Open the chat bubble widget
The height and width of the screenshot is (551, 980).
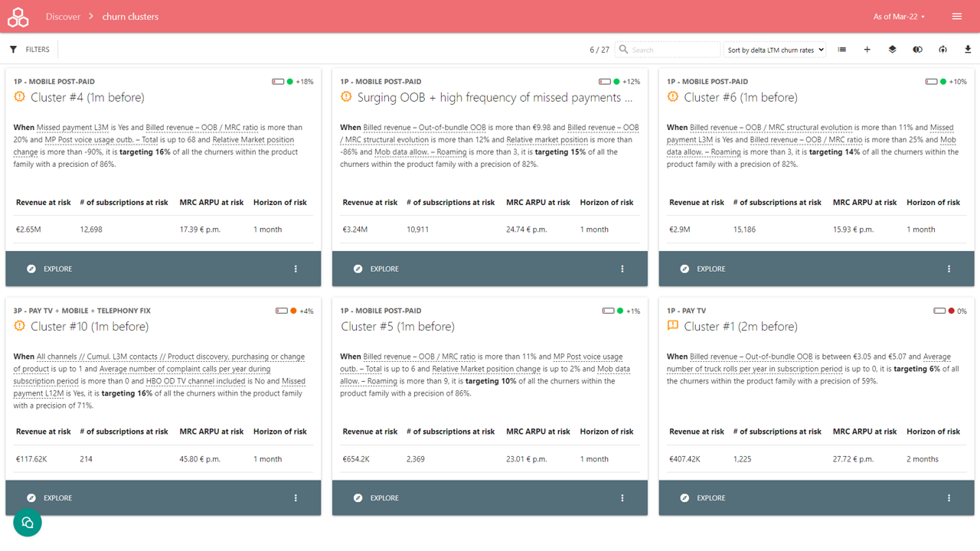(x=28, y=523)
